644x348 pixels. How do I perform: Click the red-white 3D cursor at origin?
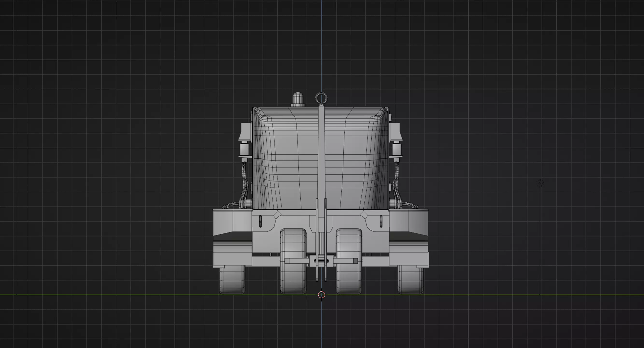[321, 295]
